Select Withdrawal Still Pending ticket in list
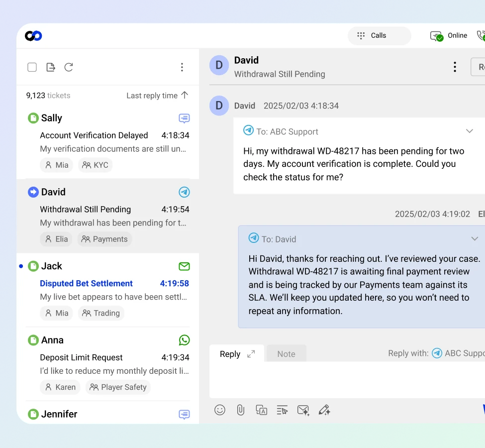 coord(86,209)
